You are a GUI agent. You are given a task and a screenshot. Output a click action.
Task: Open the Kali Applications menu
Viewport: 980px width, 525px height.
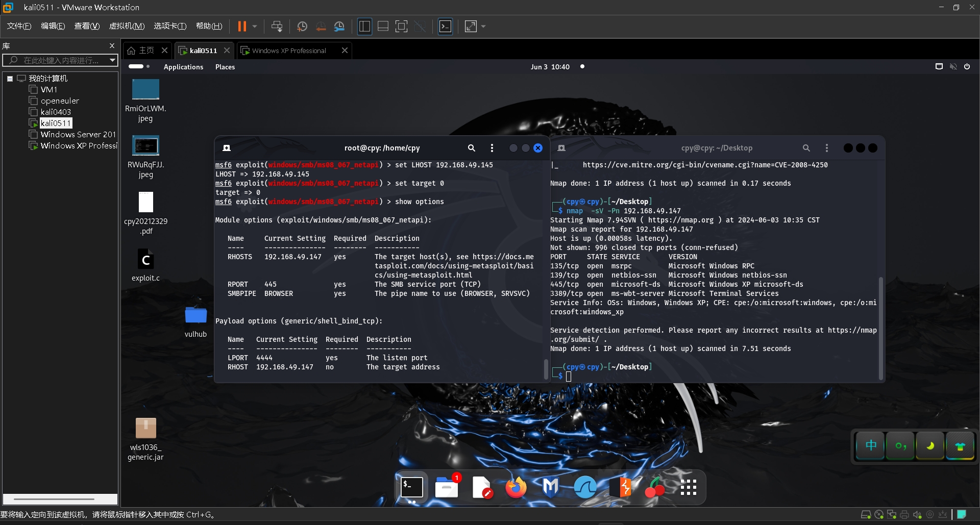[183, 67]
